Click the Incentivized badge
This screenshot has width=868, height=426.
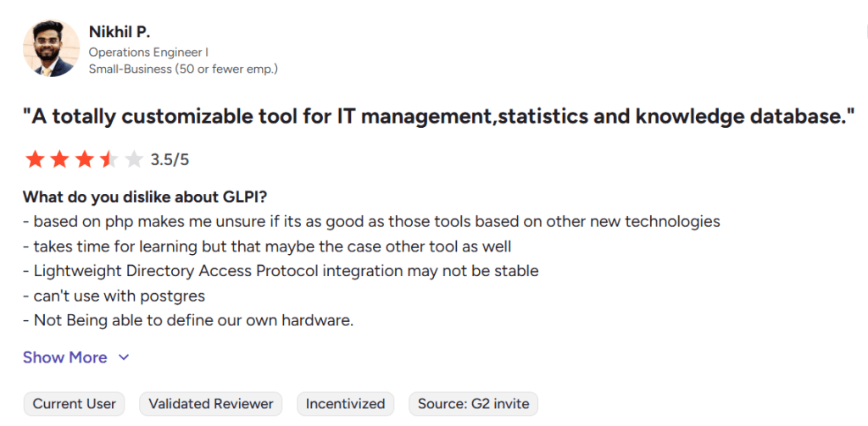point(345,404)
